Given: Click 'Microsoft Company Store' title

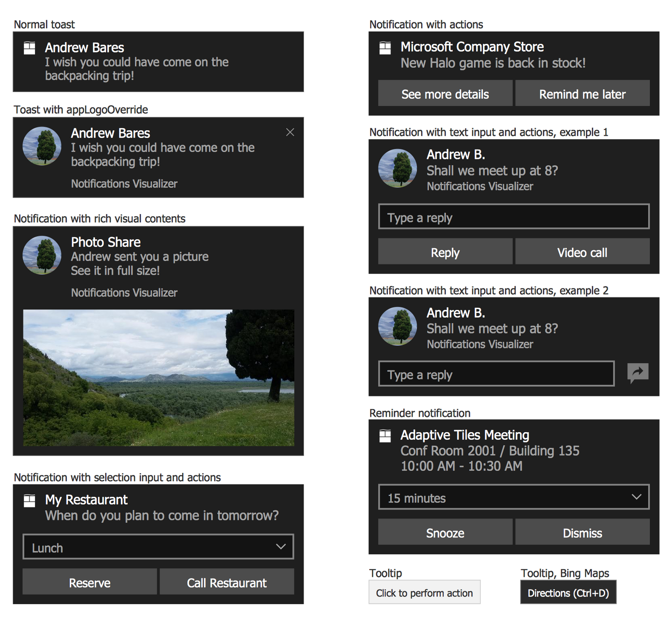Looking at the screenshot, I should [472, 47].
